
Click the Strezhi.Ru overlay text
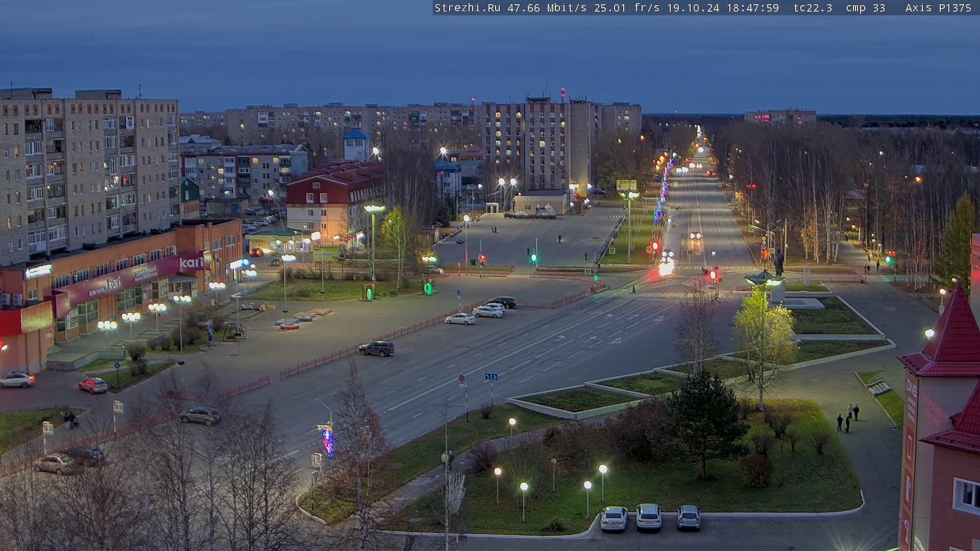pyautogui.click(x=467, y=8)
